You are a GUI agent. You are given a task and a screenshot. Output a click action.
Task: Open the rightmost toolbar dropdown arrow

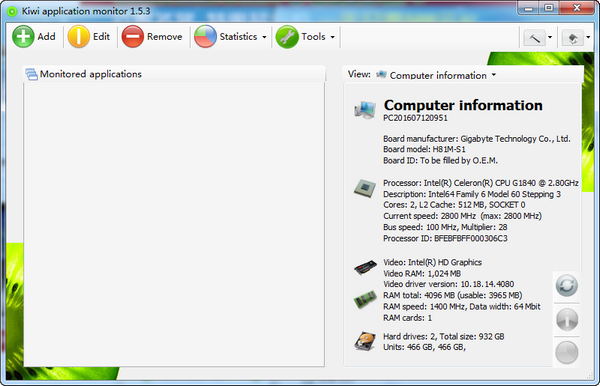pyautogui.click(x=588, y=37)
